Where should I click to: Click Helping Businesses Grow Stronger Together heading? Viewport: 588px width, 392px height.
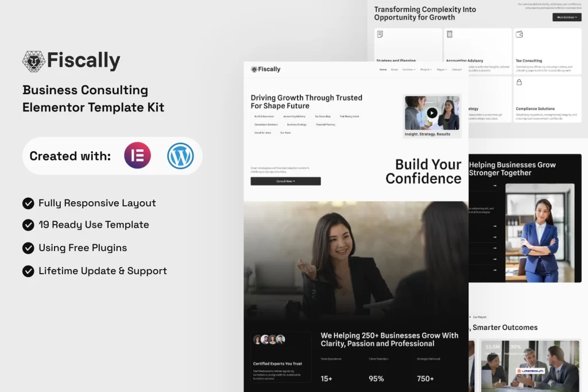point(512,169)
